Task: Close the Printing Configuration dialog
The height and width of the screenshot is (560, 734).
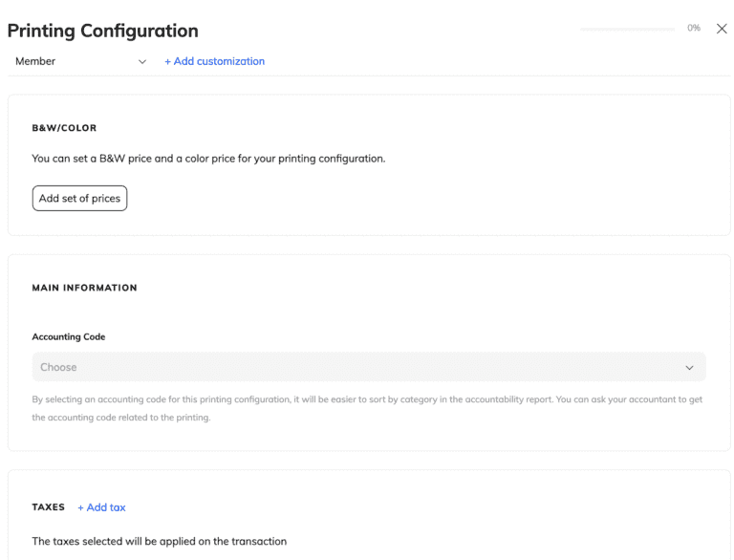Action: coord(722,29)
